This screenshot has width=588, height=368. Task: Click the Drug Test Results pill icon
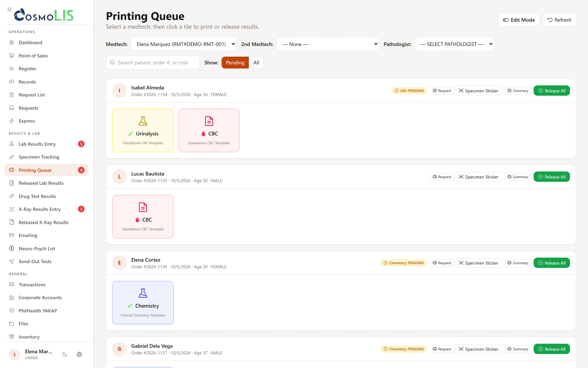[x=11, y=196]
